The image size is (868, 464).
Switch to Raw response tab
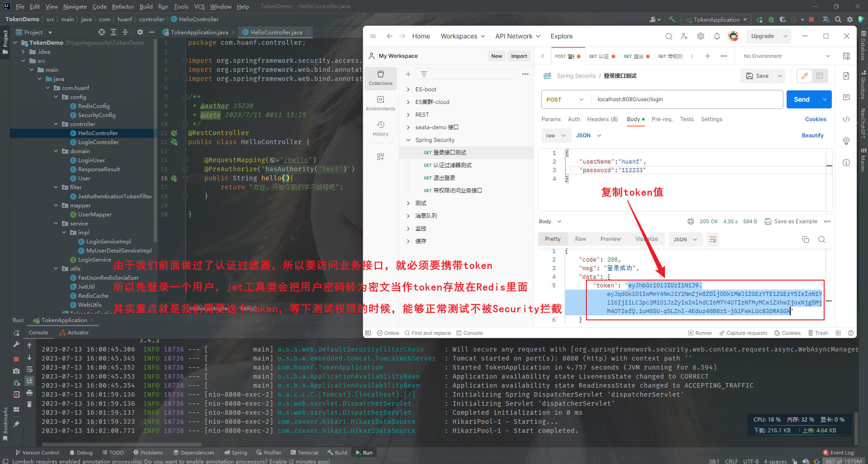580,239
